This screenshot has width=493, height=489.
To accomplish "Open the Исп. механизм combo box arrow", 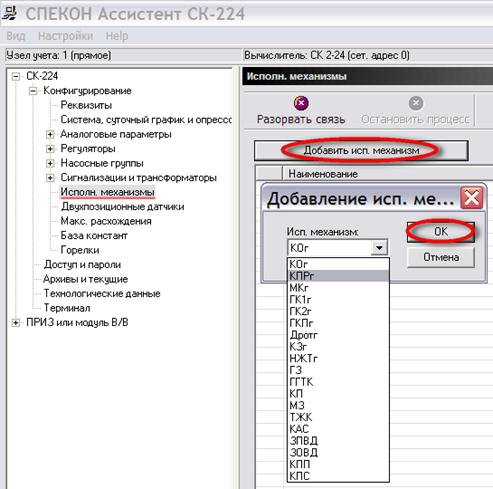I will 379,248.
